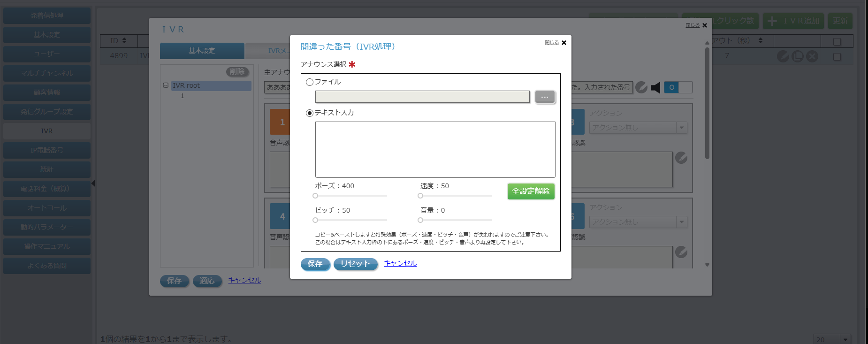Click the orange key 1 tile
This screenshot has width=868, height=344.
tap(280, 122)
